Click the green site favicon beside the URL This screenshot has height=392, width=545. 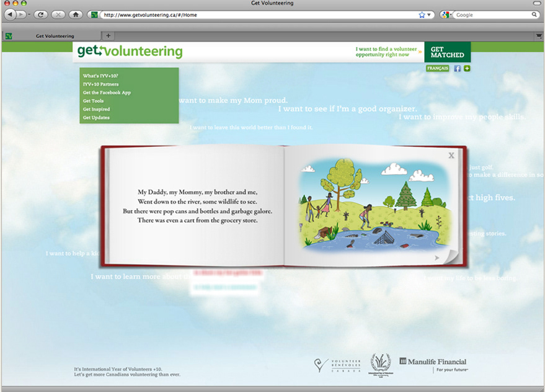coord(94,15)
